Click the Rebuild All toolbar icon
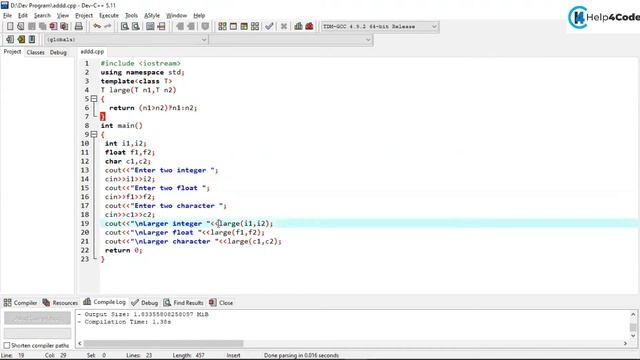This screenshot has width=640, height=360. (255, 27)
